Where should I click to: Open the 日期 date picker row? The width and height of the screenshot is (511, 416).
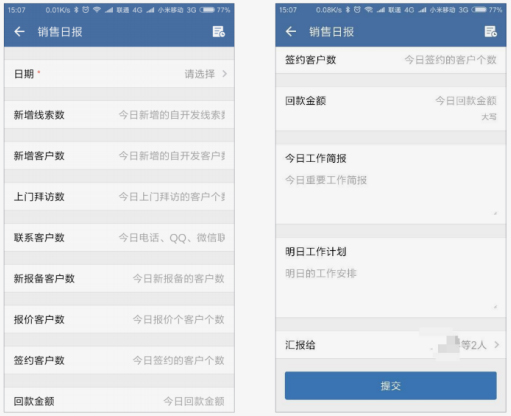pyautogui.click(x=119, y=74)
